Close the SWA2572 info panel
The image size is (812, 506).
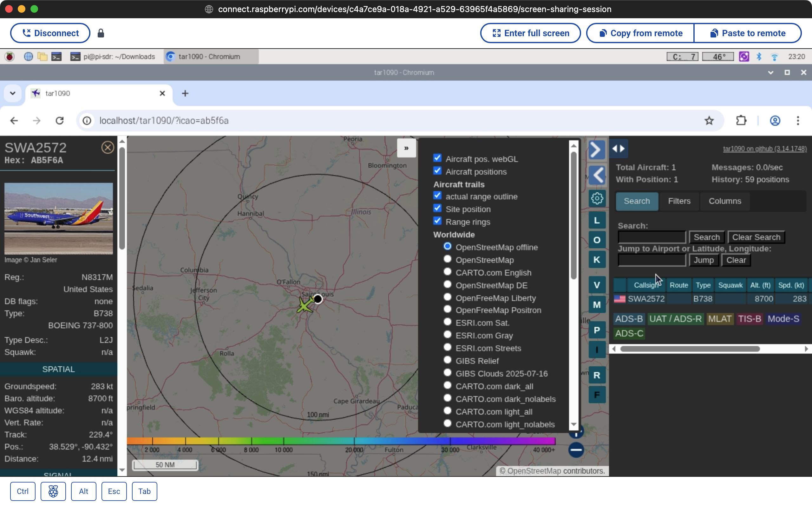pos(108,147)
